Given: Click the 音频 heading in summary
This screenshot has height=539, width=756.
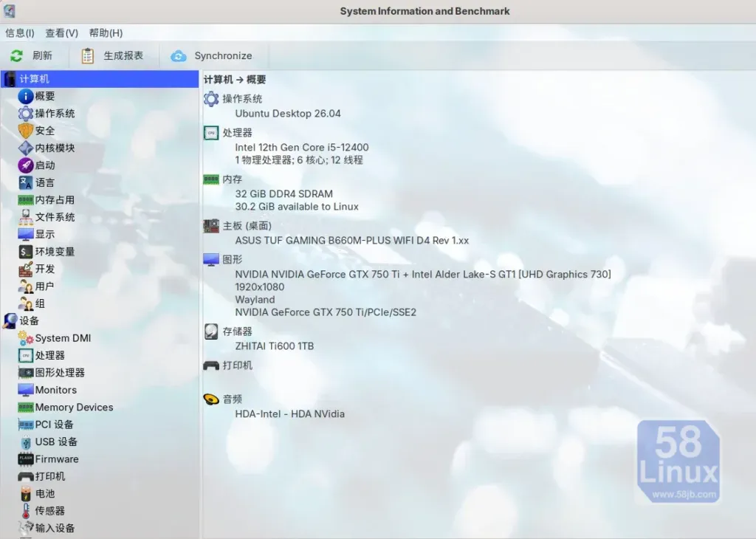Looking at the screenshot, I should click(x=233, y=399).
